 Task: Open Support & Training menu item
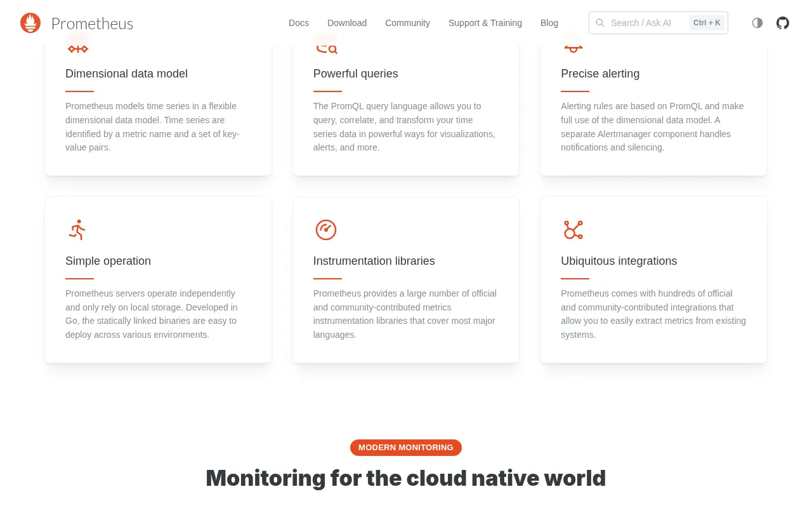pyautogui.click(x=485, y=23)
